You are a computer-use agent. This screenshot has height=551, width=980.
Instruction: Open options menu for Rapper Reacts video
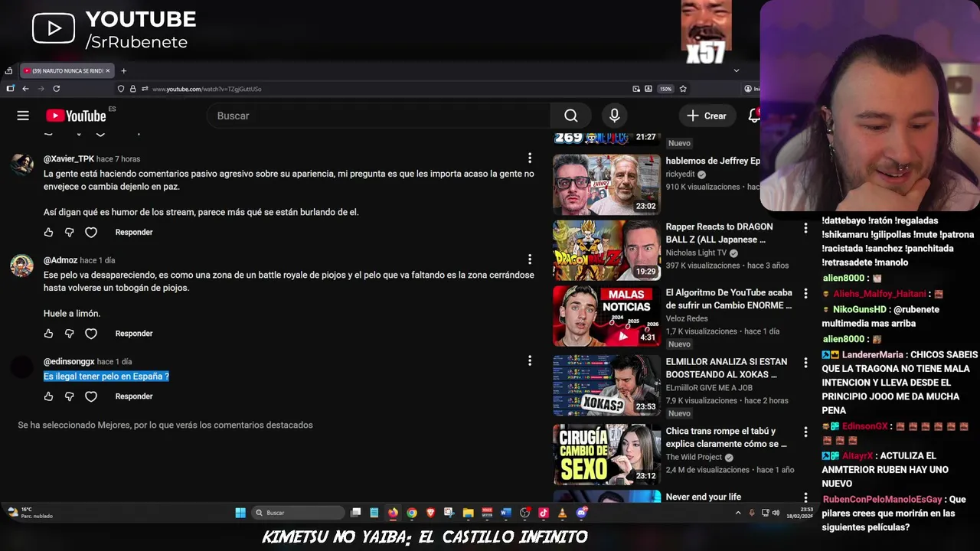[805, 228]
